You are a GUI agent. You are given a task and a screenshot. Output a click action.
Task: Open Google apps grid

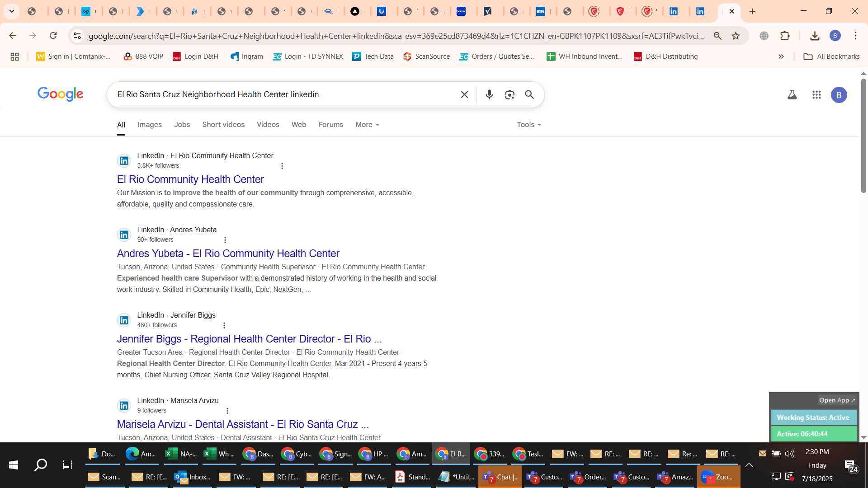(x=816, y=95)
